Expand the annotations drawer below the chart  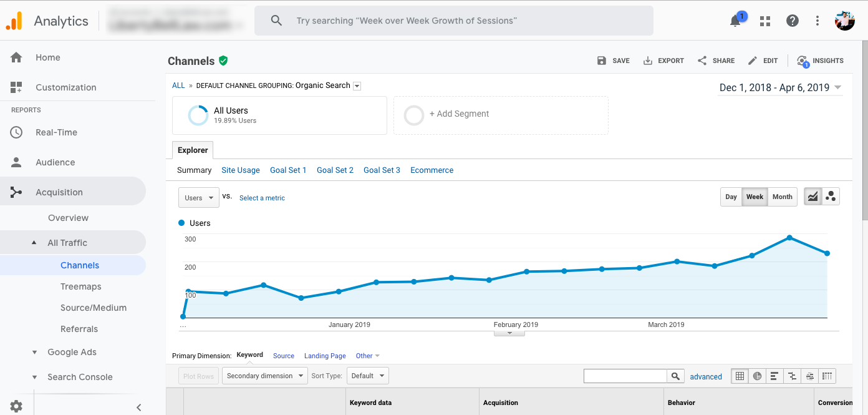point(509,333)
